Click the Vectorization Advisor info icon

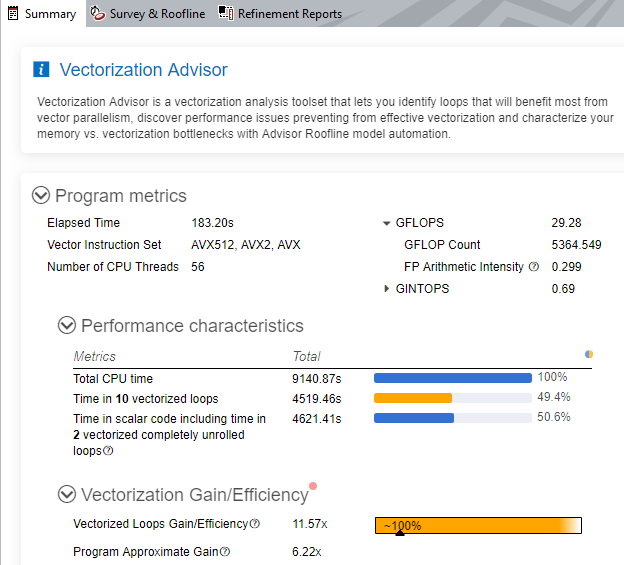pos(41,70)
